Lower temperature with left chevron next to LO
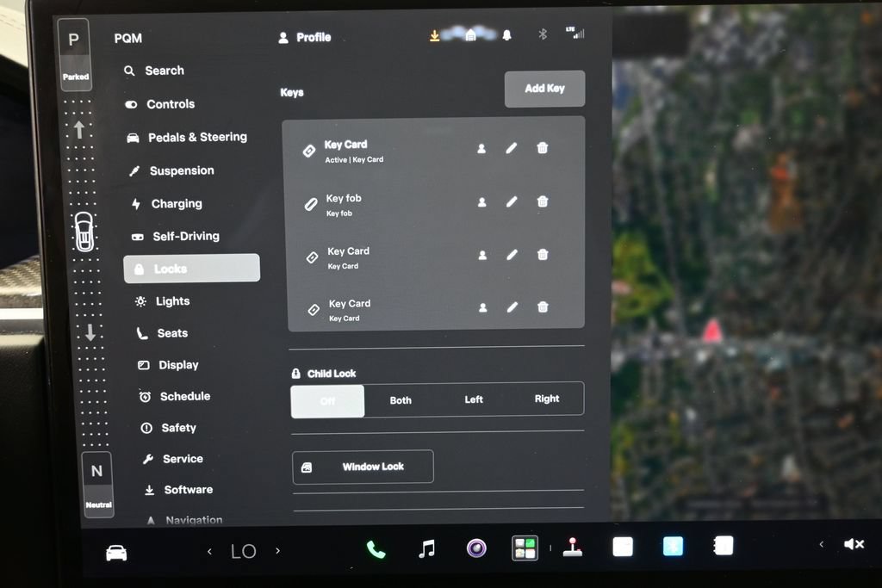 click(x=209, y=552)
